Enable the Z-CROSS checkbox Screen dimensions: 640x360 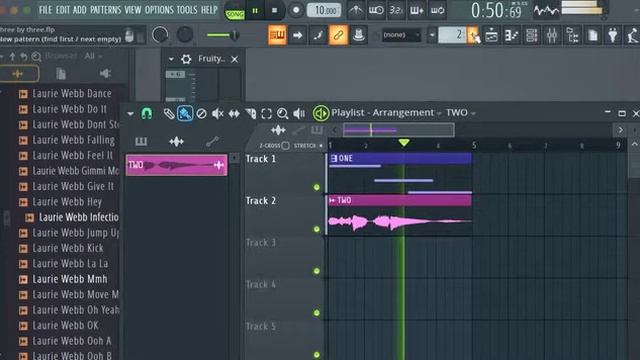click(285, 145)
